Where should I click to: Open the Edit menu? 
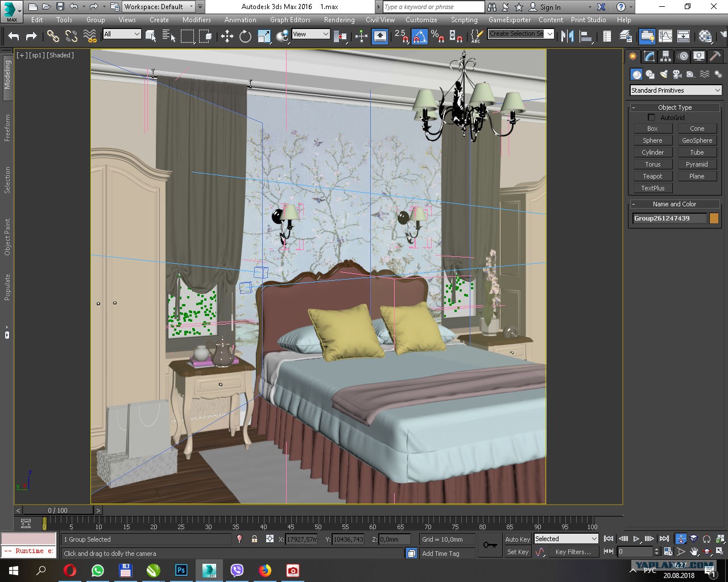(37, 19)
